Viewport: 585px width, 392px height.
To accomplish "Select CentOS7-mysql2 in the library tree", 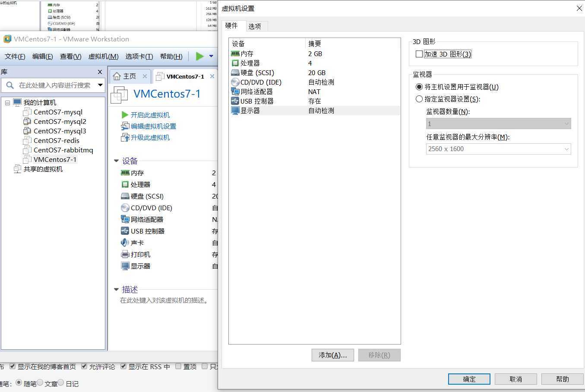I will [x=60, y=121].
